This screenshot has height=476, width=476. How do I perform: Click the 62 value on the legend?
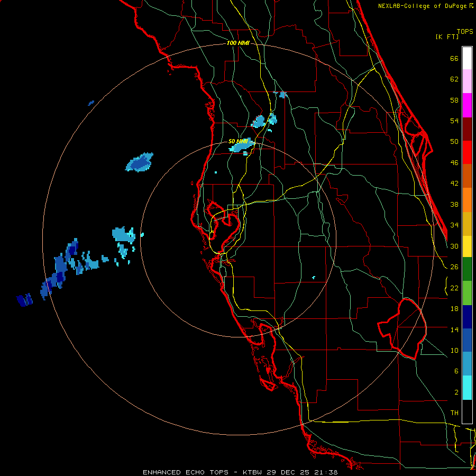pyautogui.click(x=454, y=79)
